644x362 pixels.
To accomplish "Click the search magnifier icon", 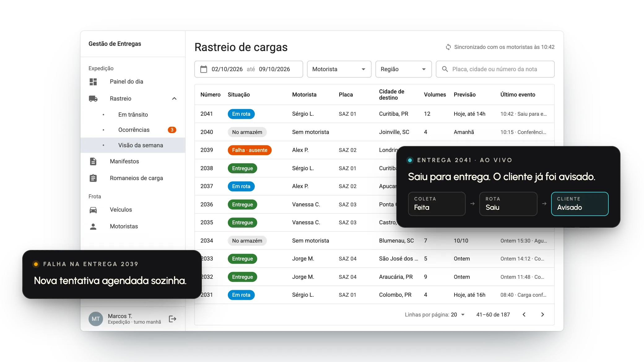I will pos(445,69).
